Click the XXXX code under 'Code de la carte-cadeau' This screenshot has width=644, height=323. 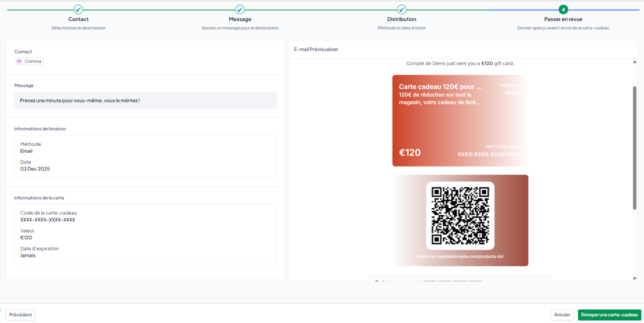48,220
